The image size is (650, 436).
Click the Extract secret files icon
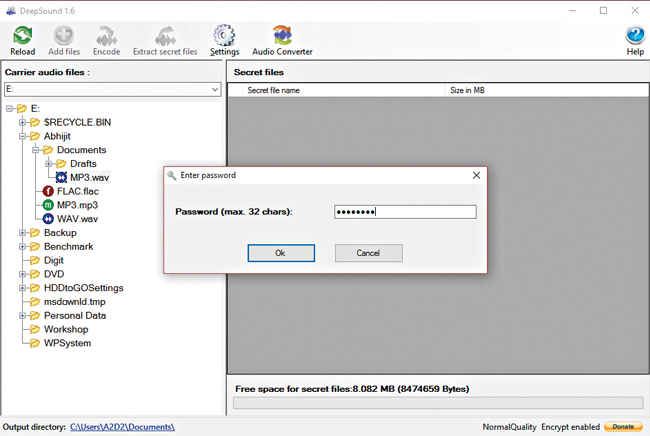coord(165,36)
